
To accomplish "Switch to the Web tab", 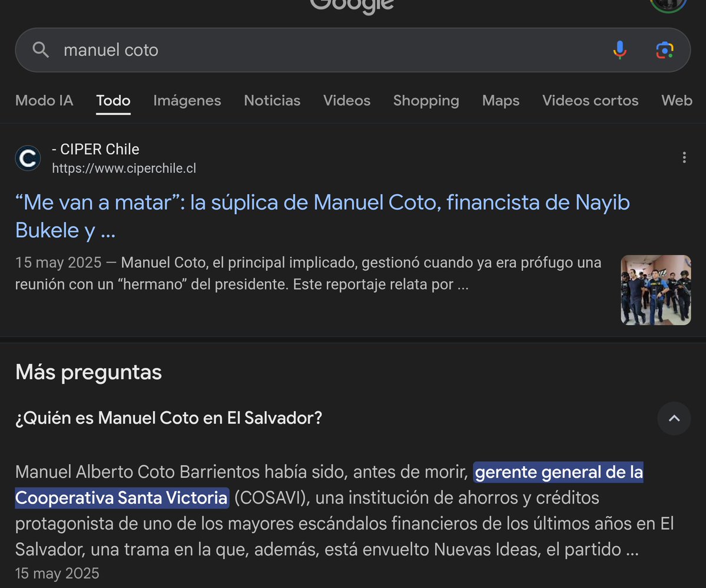I will 677,101.
